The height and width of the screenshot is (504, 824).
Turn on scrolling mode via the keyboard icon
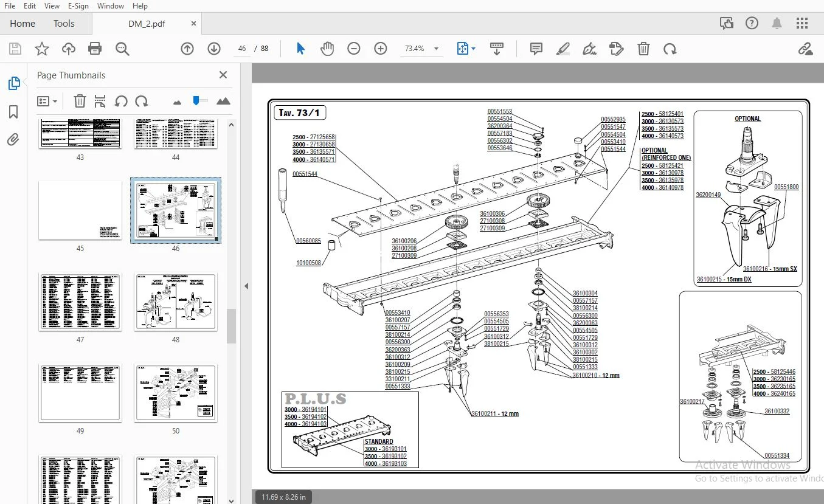(497, 49)
